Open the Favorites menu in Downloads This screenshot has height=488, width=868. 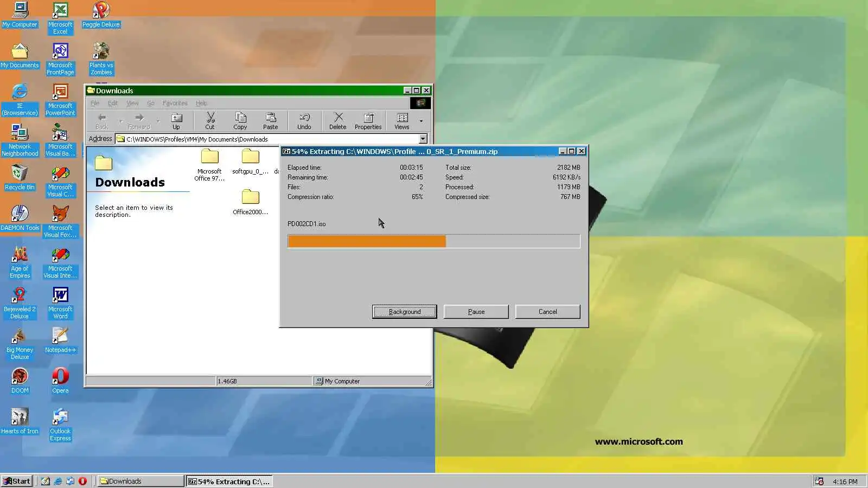point(175,103)
